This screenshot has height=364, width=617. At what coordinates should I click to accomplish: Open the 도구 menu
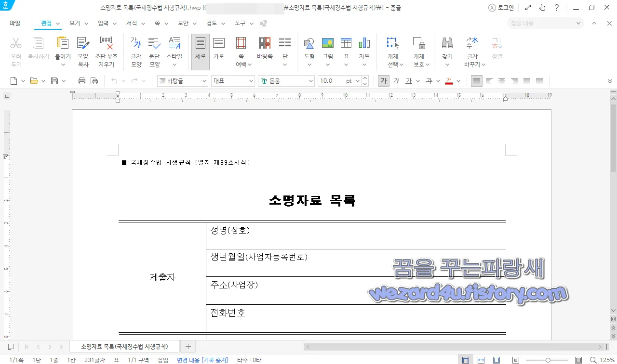[240, 23]
